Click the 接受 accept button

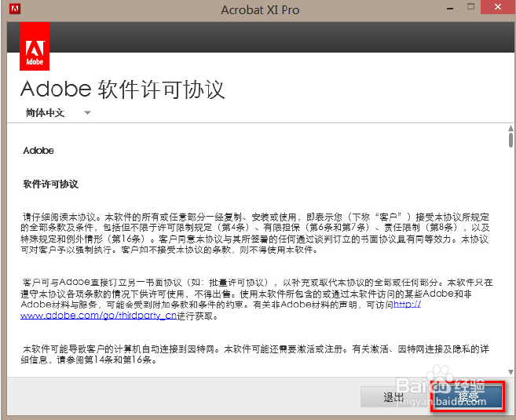tap(467, 396)
